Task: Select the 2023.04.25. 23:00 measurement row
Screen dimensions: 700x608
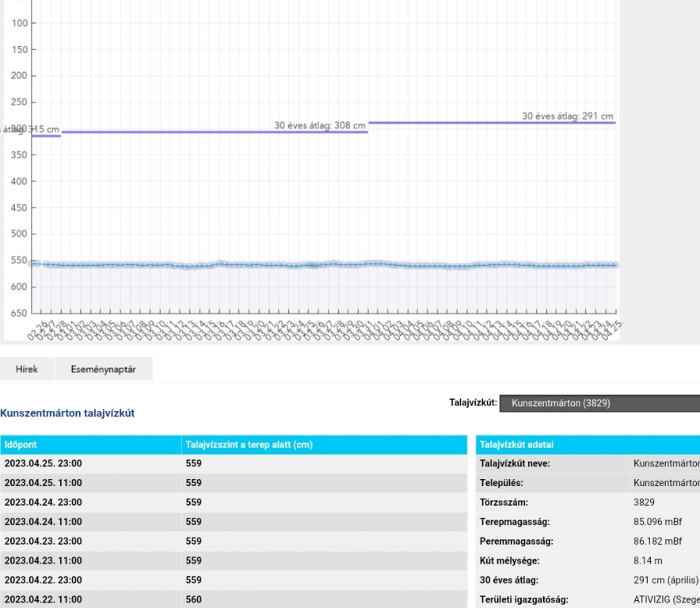Action: pyautogui.click(x=234, y=464)
